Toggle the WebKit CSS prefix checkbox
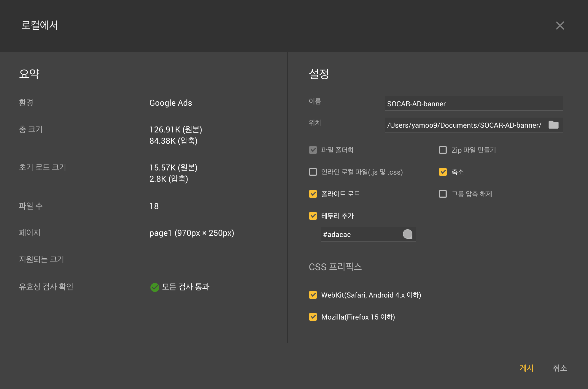This screenshot has width=588, height=389. coord(313,295)
